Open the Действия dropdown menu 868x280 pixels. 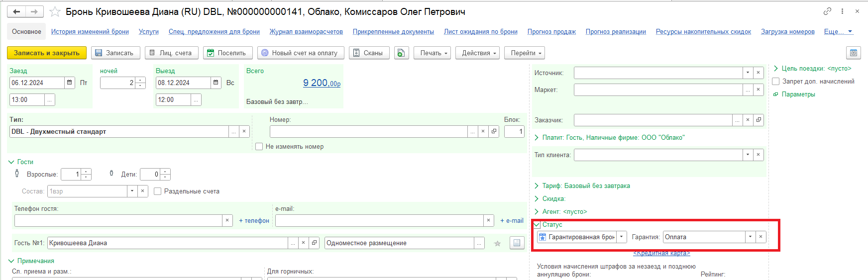coord(478,53)
